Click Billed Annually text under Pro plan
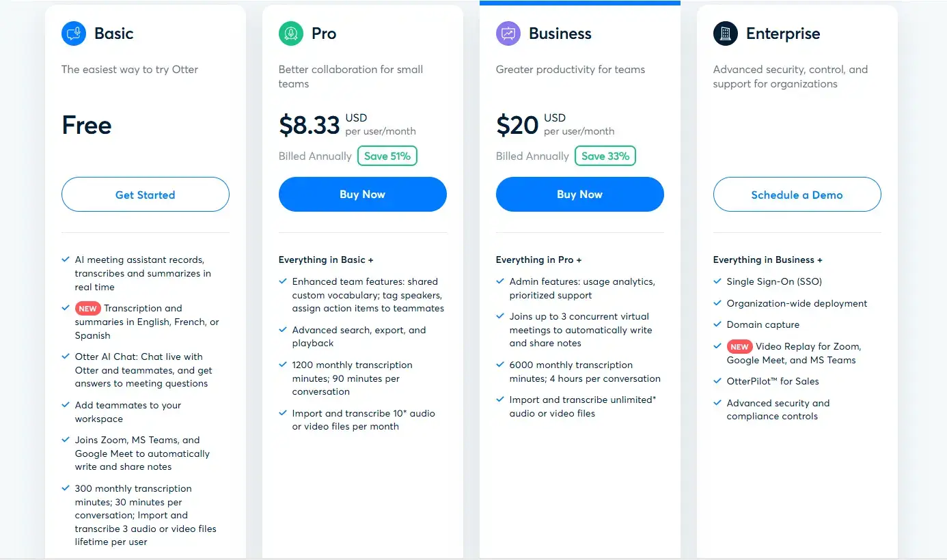The image size is (947, 560). [315, 156]
